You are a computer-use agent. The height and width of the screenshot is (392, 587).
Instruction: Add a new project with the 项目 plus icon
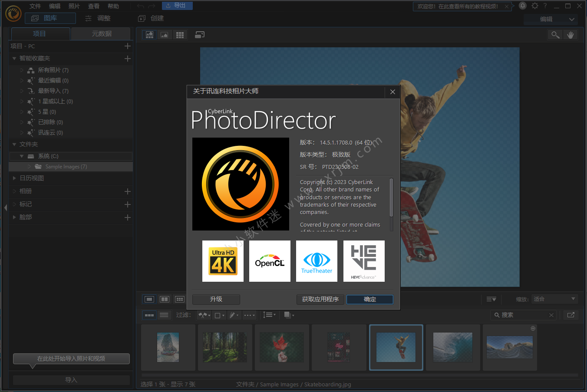coord(128,46)
